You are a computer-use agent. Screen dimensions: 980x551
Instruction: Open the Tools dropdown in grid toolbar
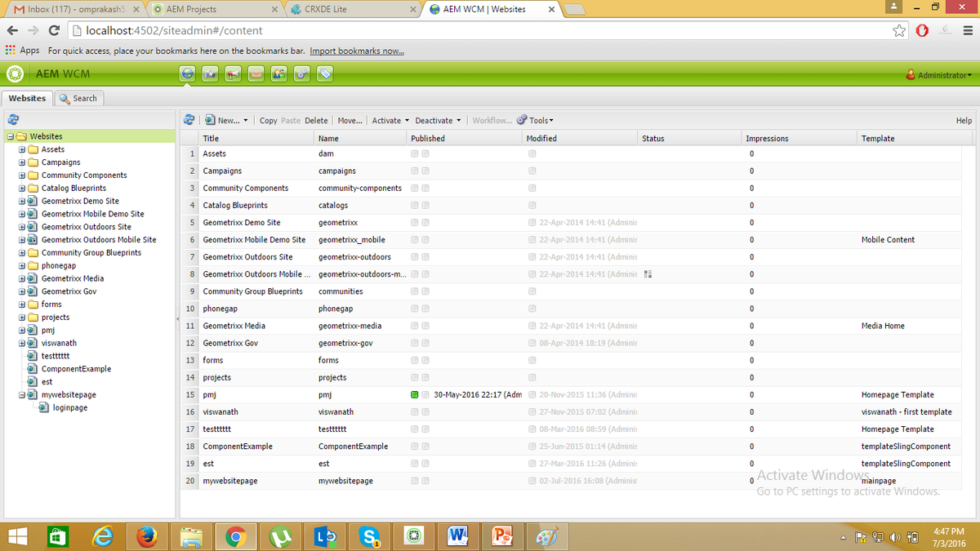535,121
